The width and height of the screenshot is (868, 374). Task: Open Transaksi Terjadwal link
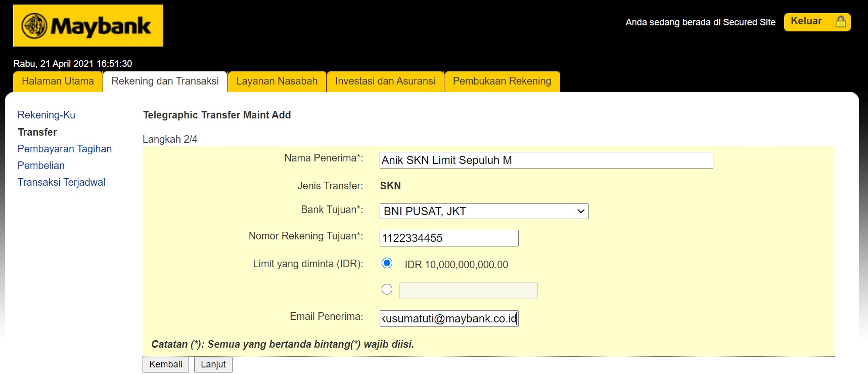[x=61, y=182]
